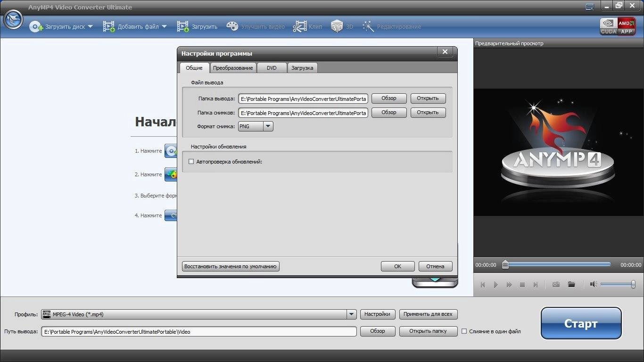Expand the Добавить файл dropdown arrow
The width and height of the screenshot is (644, 362).
pos(164,27)
